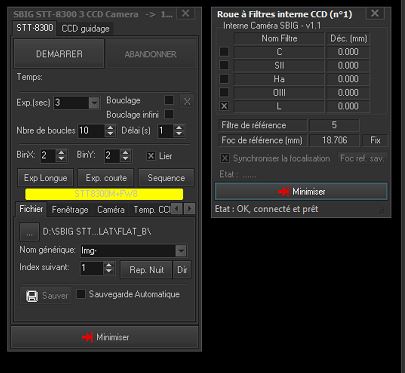
Task: Open the folder browse '...' button
Action: (29, 232)
